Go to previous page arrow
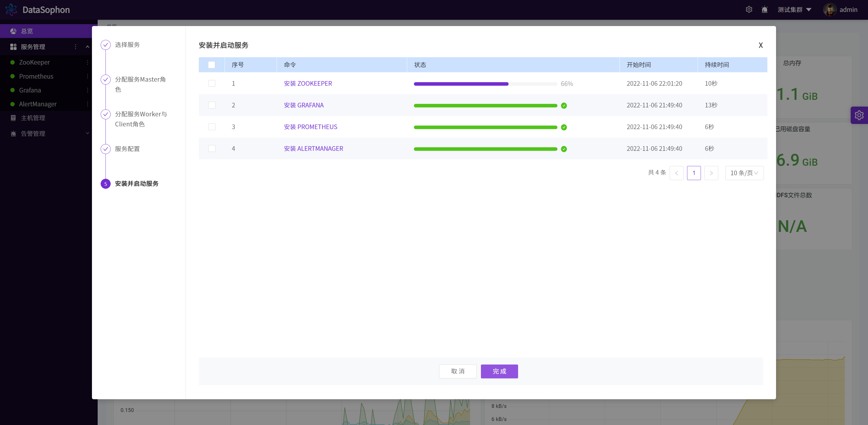 point(676,173)
